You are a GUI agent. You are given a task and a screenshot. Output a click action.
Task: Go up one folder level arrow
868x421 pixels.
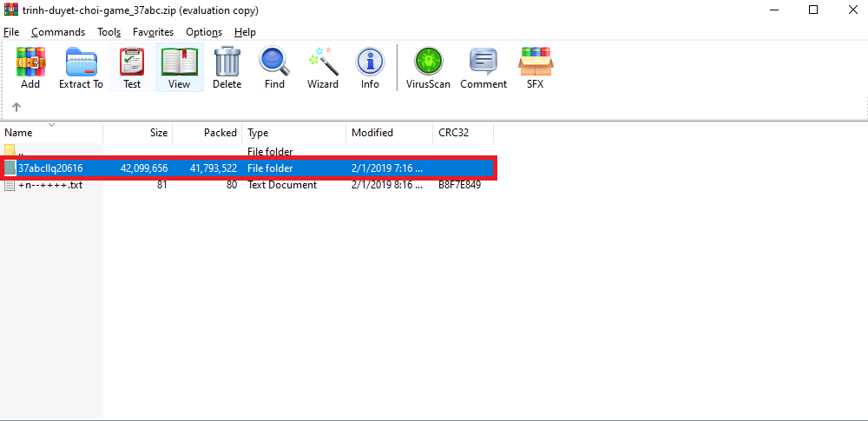[16, 108]
